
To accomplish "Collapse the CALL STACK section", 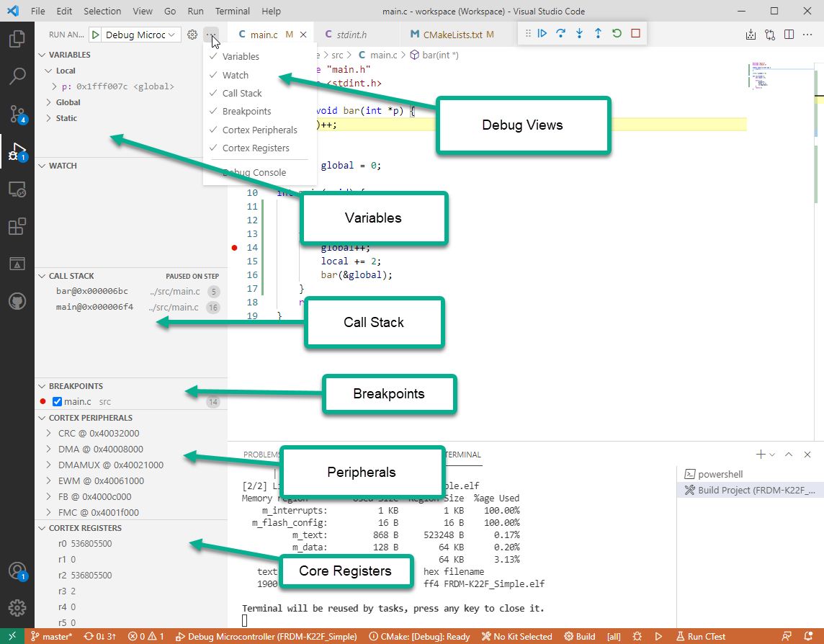I will tap(42, 276).
